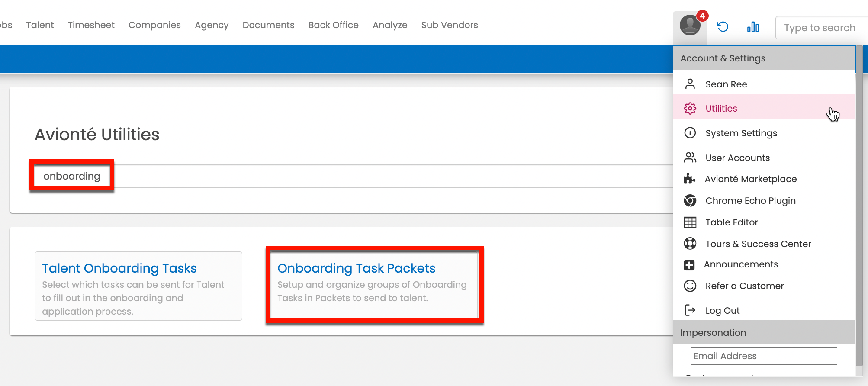Click the lifebuoy Tours icon
The height and width of the screenshot is (386, 868).
click(690, 244)
